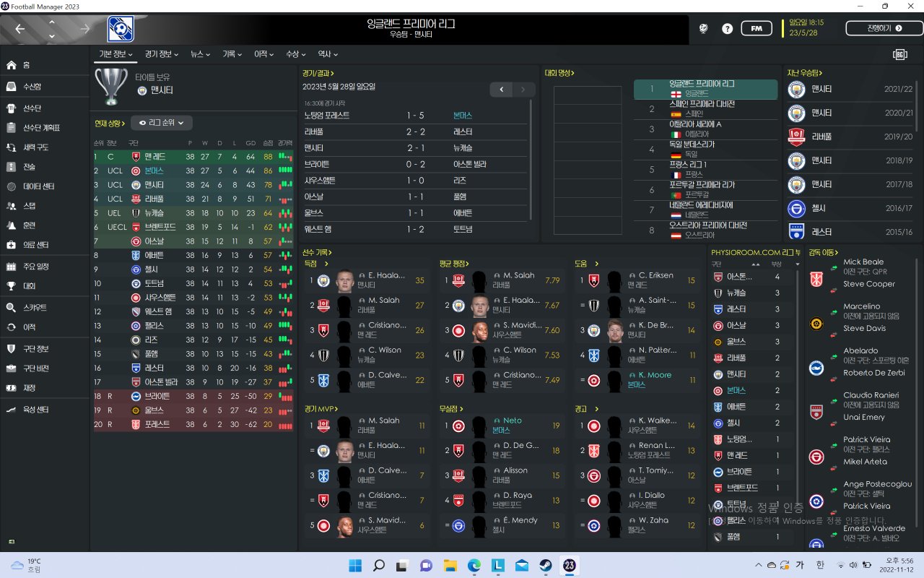Screen dimensions: 924x578
Task: Open the 리그 순위 view dropdown
Action: point(161,123)
